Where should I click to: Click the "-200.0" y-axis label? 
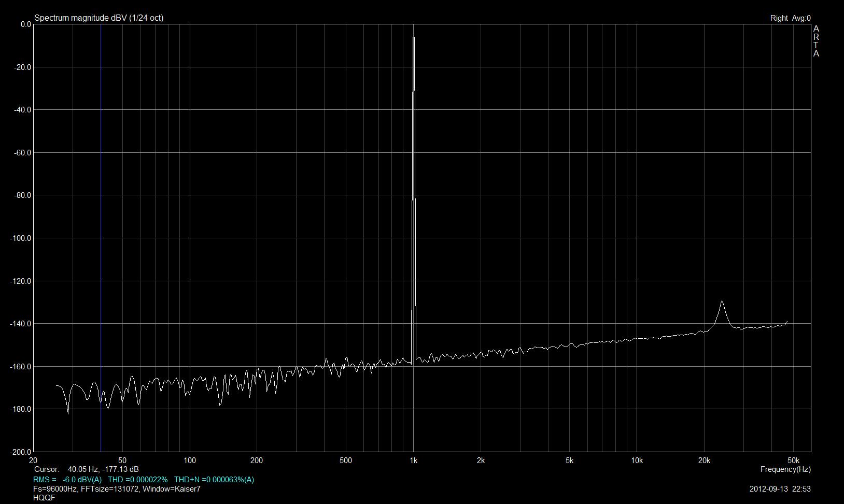point(21,452)
